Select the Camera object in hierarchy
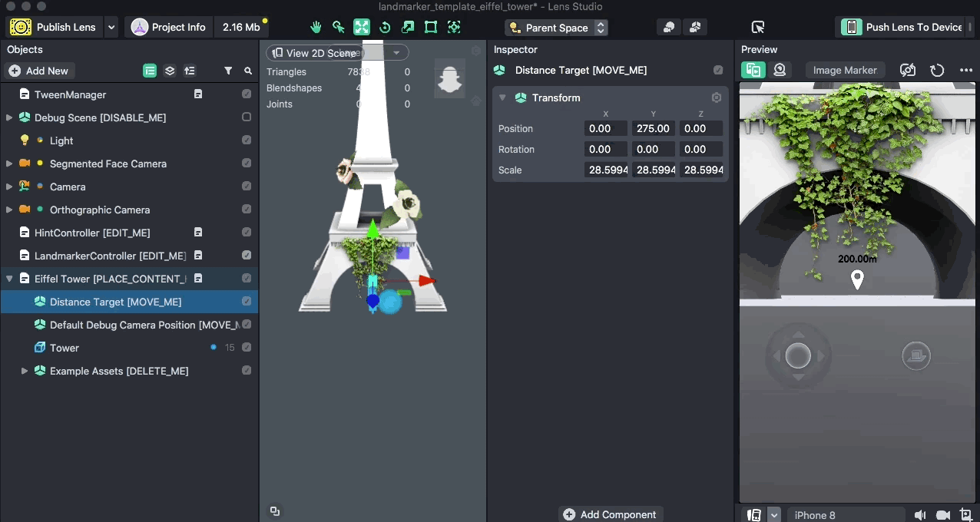 click(x=68, y=187)
